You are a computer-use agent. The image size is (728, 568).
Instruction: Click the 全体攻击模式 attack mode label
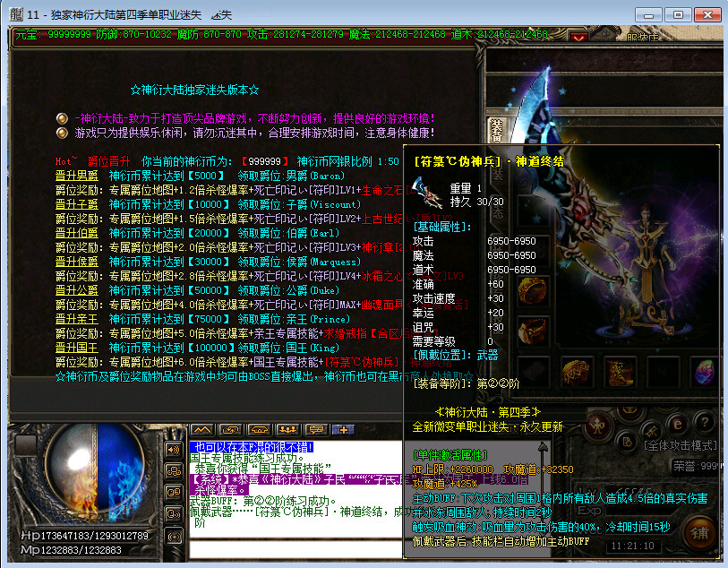(681, 446)
